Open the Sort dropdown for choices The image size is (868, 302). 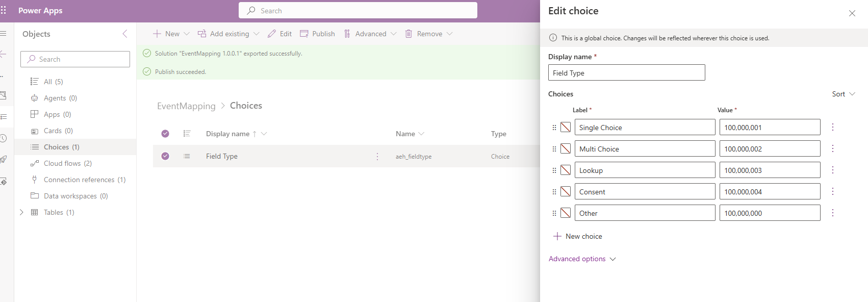click(844, 94)
